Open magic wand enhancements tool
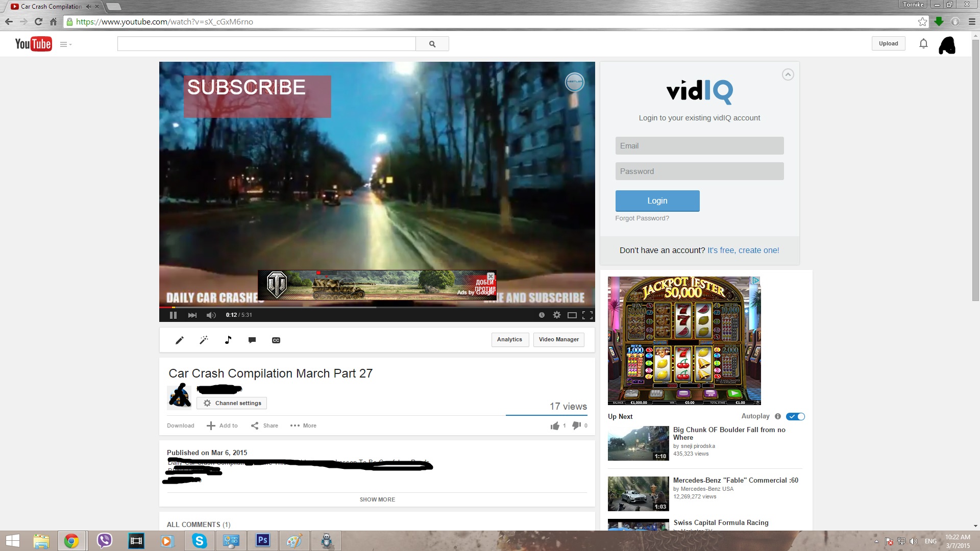 pos(204,340)
